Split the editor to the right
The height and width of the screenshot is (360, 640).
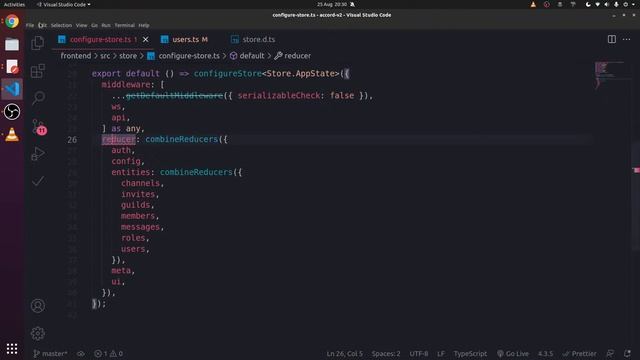611,39
